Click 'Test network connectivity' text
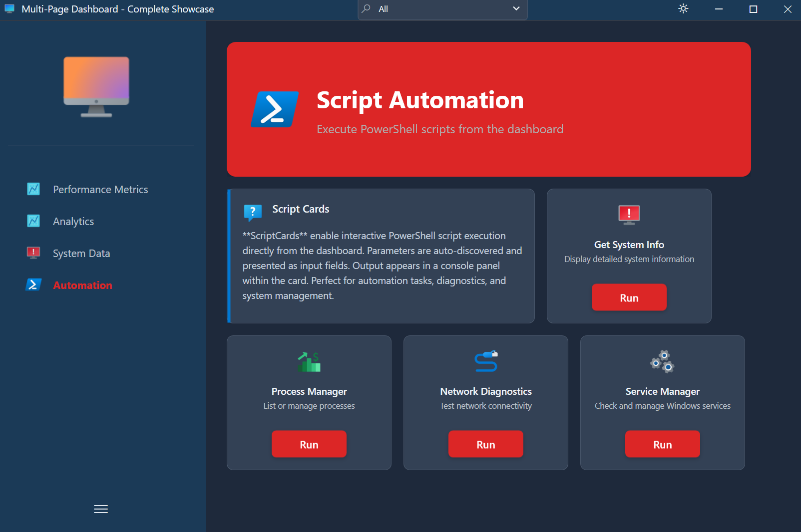Screen dimensions: 801x532 click(486, 406)
